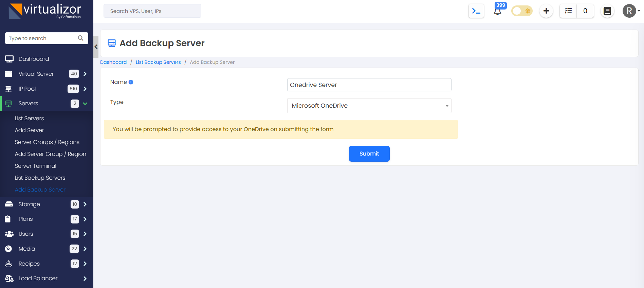Screen dimensions: 644x288
Task: Click the Media disc icon
Action: click(8, 249)
